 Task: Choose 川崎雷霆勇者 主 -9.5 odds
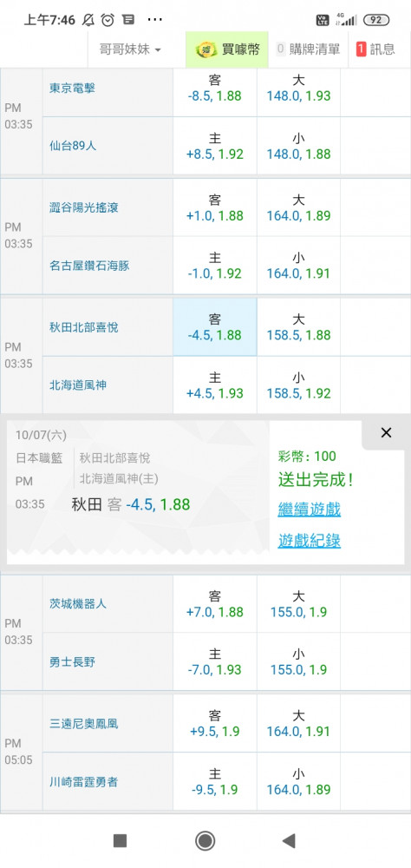[215, 782]
